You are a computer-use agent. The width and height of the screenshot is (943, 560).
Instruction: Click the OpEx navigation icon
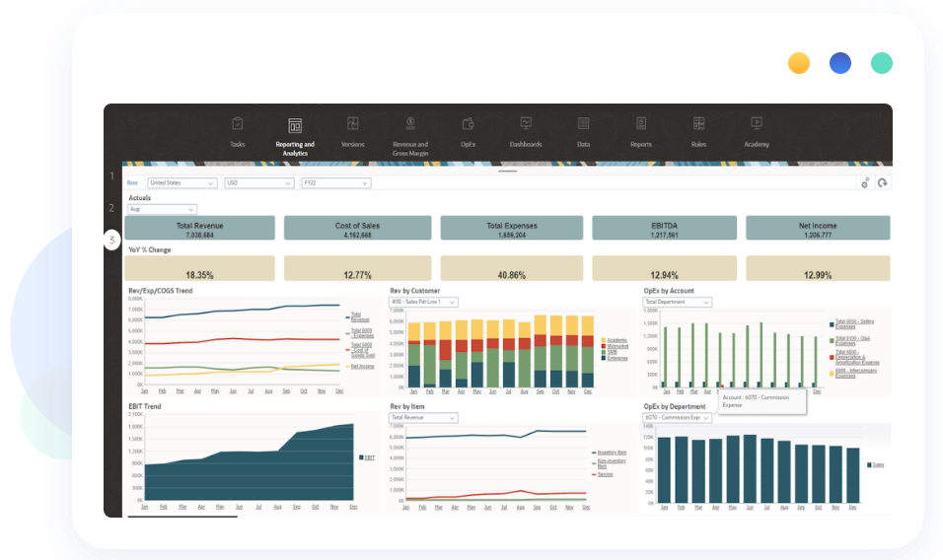468,124
